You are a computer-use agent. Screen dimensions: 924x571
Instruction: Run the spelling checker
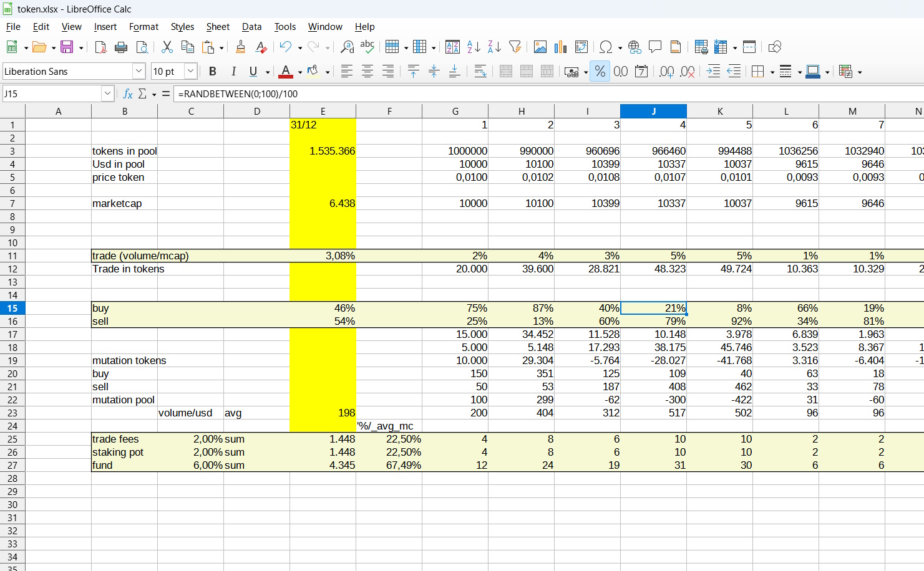[367, 47]
